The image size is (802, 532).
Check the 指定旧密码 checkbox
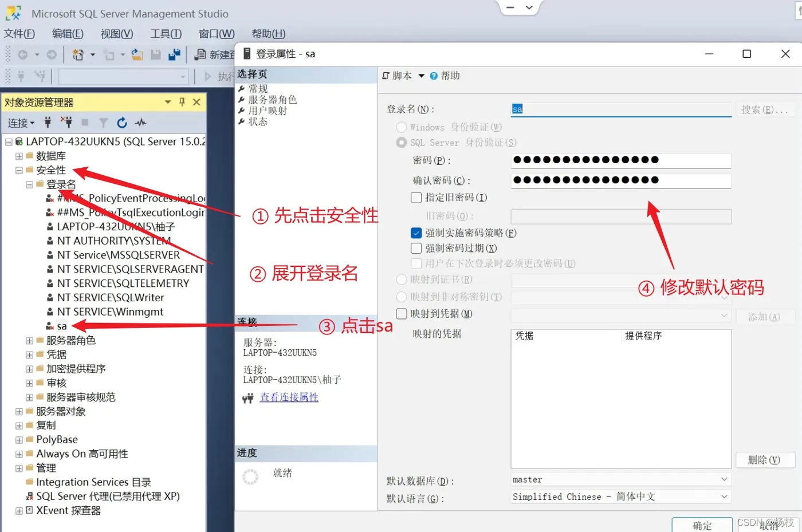(416, 198)
